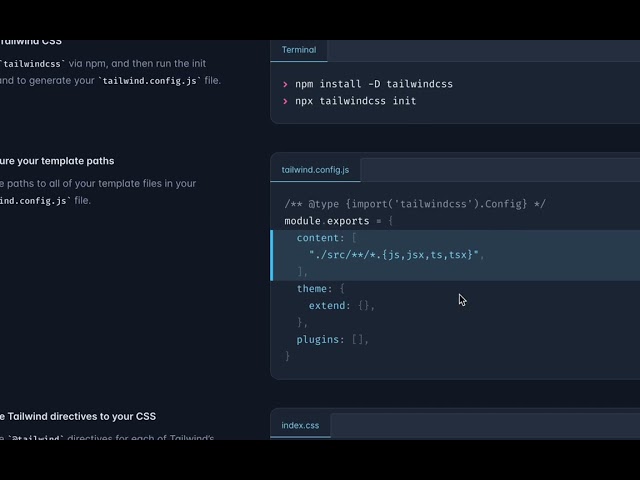640x480 pixels.
Task: Select the Terminal tab
Action: coord(299,50)
